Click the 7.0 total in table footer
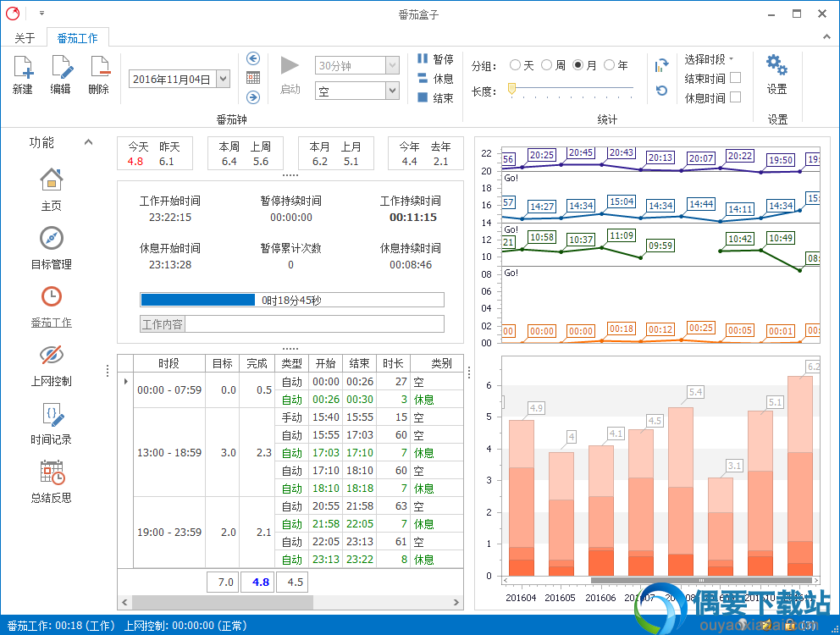This screenshot has width=840, height=635. pos(224,582)
